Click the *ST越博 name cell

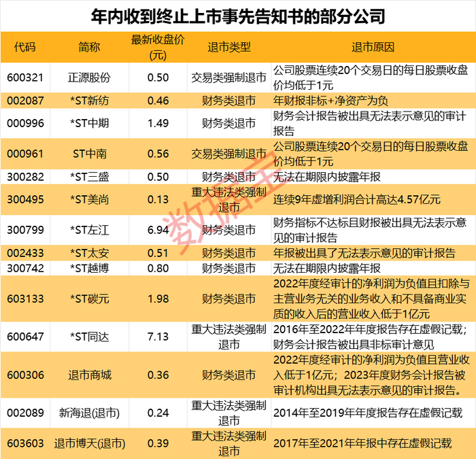tap(89, 268)
